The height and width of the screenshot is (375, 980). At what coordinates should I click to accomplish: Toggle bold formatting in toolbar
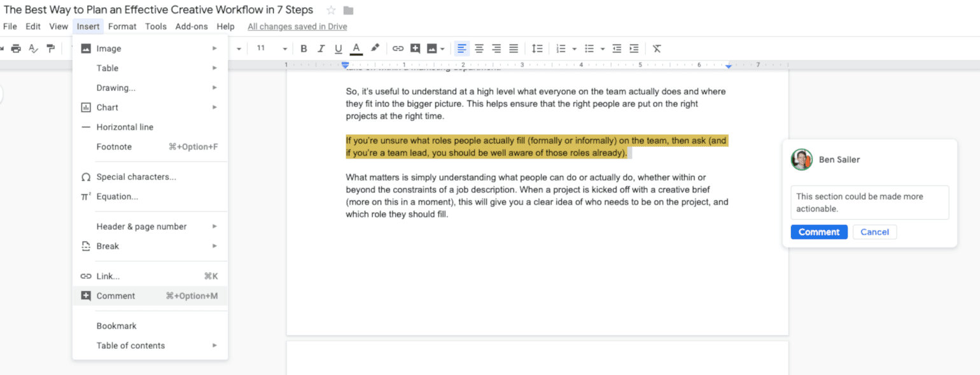[x=304, y=48]
